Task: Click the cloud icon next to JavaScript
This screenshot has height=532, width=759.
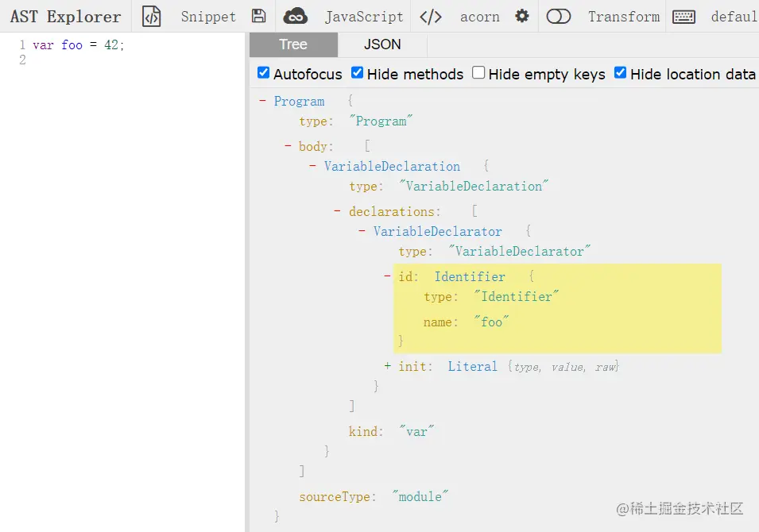Action: pyautogui.click(x=296, y=17)
